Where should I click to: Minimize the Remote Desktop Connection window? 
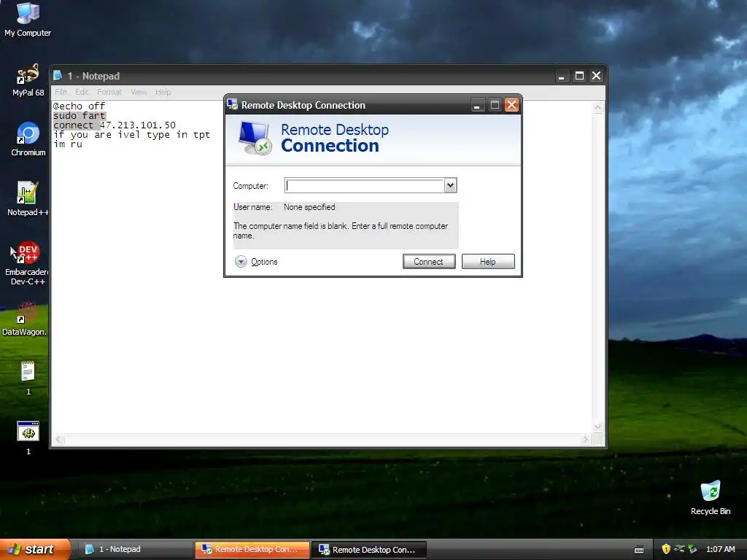tap(477, 105)
